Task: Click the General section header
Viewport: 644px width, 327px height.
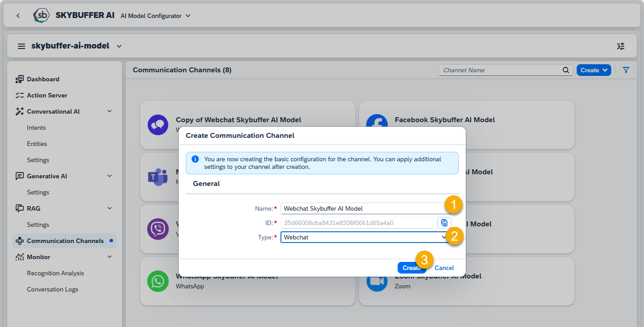Action: click(x=206, y=184)
